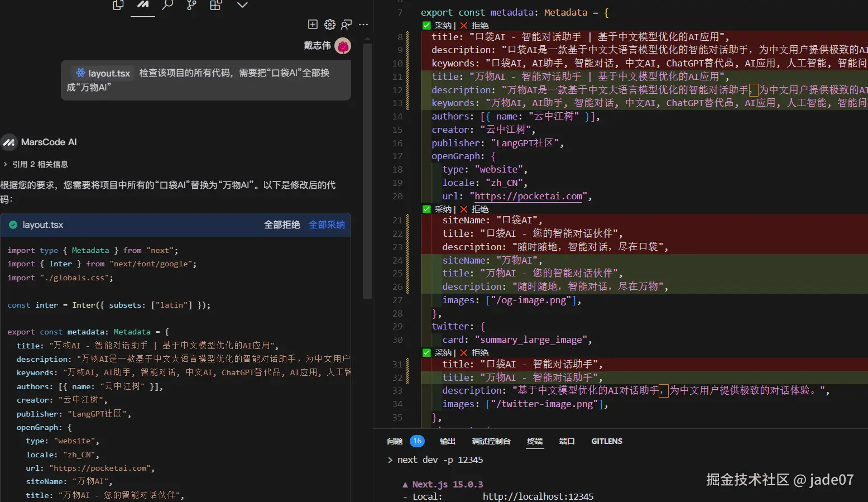Select the MarsCode AI icon in activity bar
868x502 pixels.
coord(143,6)
